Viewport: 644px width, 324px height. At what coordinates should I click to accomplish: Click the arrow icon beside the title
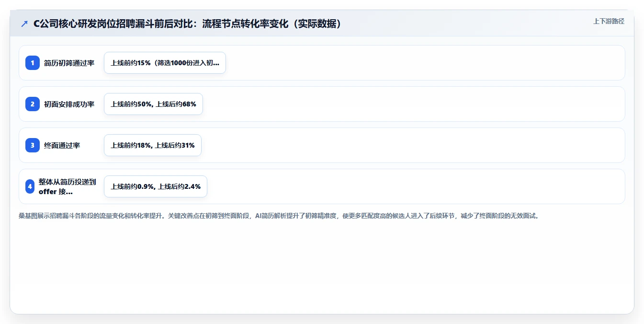click(24, 24)
